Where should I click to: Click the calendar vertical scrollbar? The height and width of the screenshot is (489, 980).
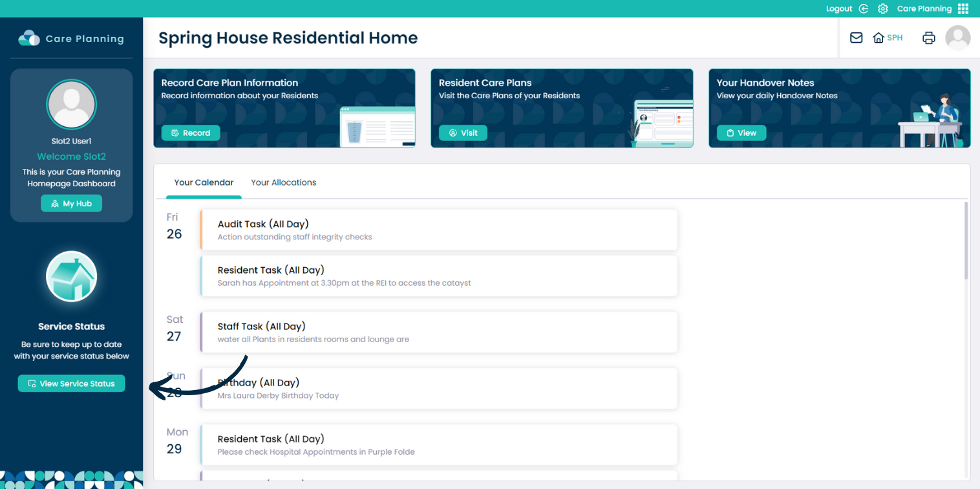(966, 241)
